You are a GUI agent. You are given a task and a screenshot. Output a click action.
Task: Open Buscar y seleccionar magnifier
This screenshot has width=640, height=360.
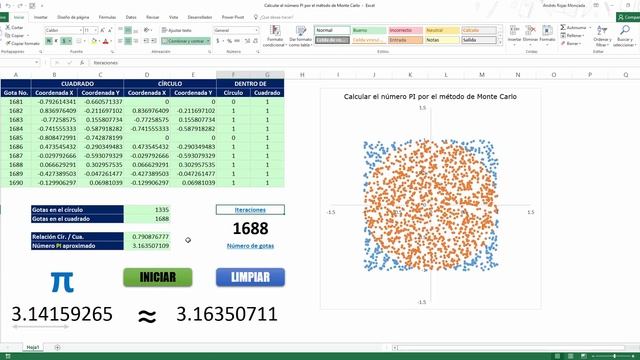[624, 36]
